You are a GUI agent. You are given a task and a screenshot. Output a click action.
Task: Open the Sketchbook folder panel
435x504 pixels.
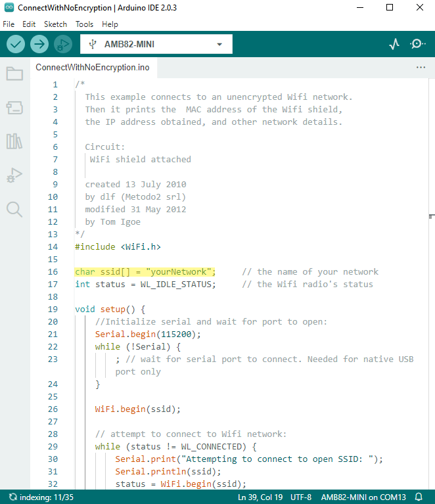coord(14,74)
